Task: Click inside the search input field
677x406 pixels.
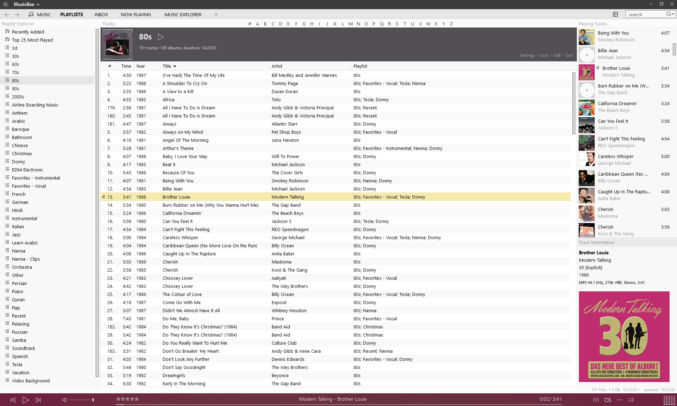Action: click(x=645, y=14)
